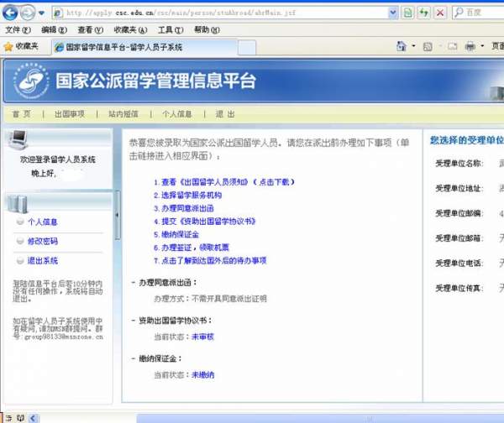Expand the address bar history dropdown
The image size is (504, 423).
point(393,13)
